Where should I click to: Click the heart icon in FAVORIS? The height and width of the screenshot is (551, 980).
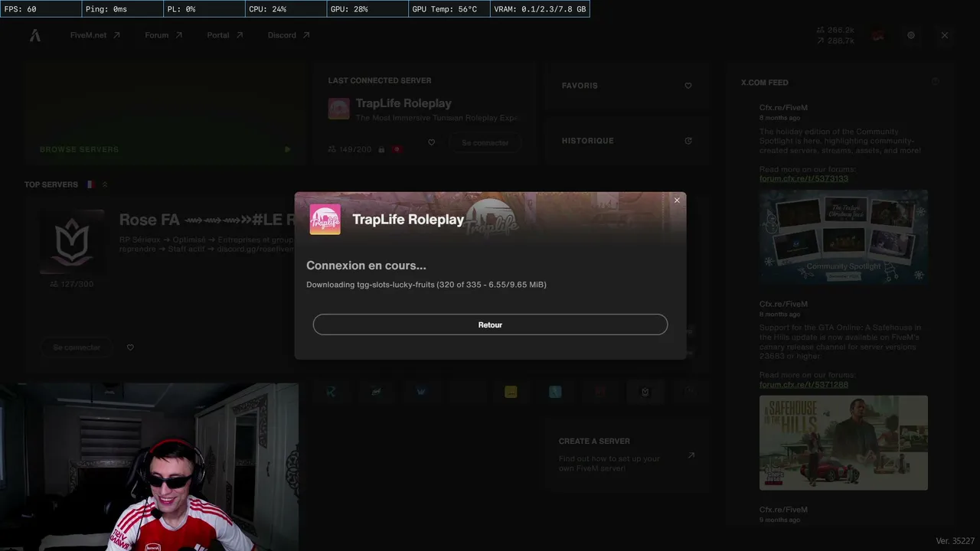[688, 86]
